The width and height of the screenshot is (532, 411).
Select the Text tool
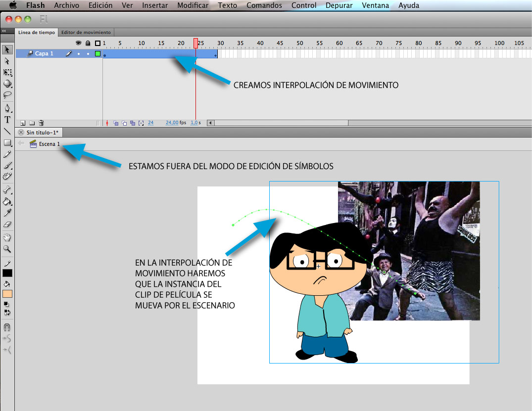[x=7, y=120]
